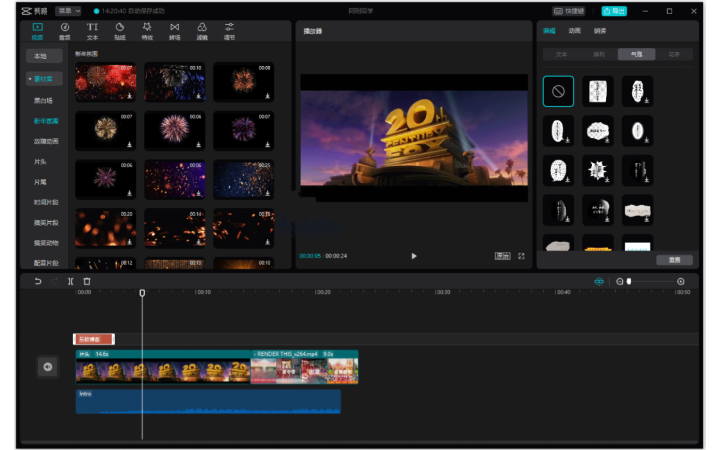
Task: Switch to the 动画 tab in right panel
Action: point(574,31)
